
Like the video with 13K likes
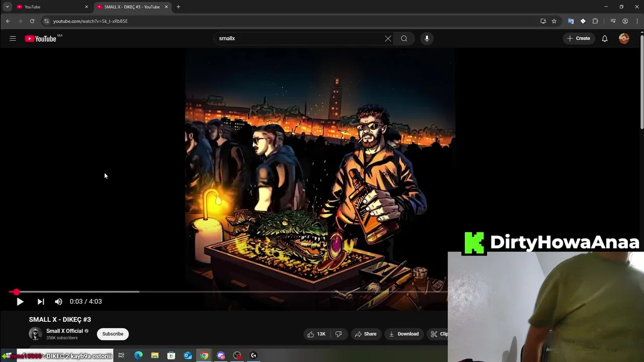click(316, 334)
